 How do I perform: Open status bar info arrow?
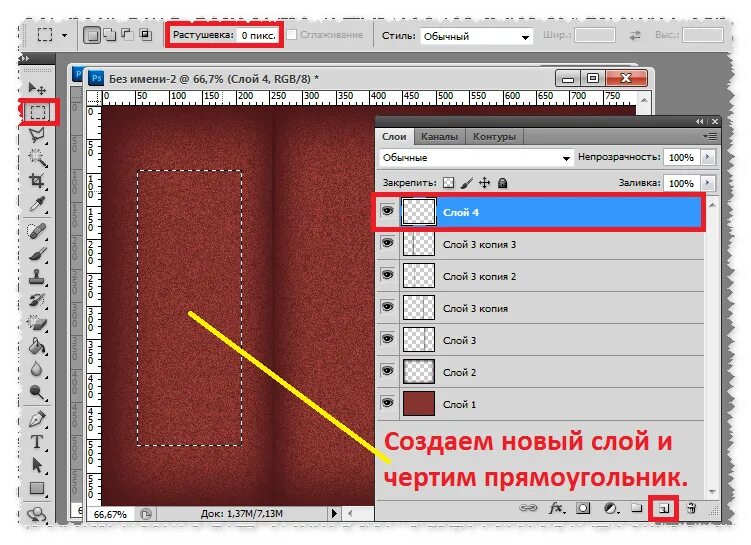[x=334, y=513]
